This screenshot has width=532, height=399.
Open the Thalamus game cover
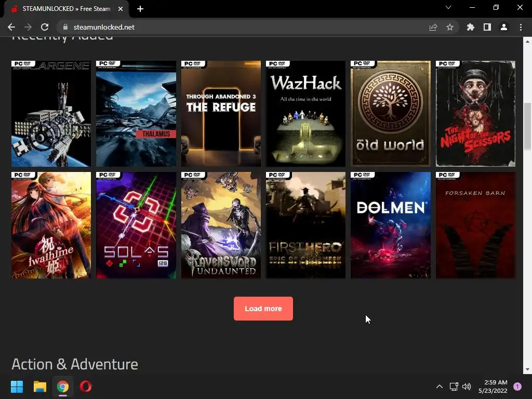click(136, 114)
